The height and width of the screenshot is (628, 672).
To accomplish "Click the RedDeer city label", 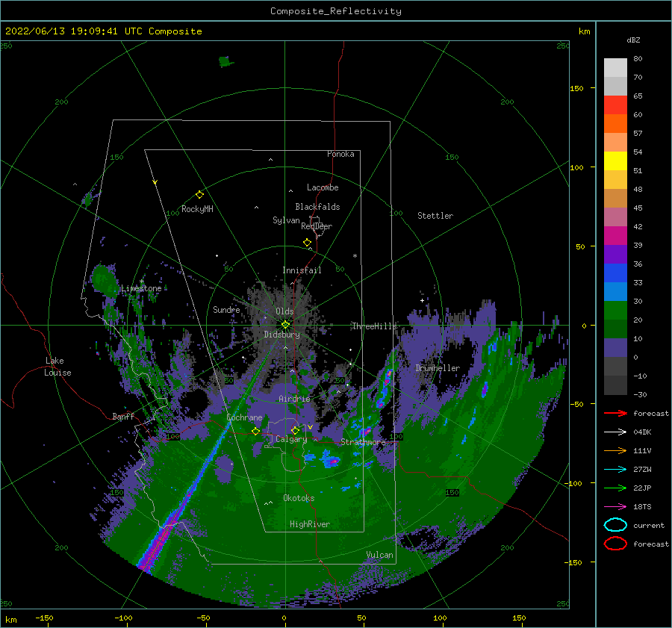I will 317,226.
